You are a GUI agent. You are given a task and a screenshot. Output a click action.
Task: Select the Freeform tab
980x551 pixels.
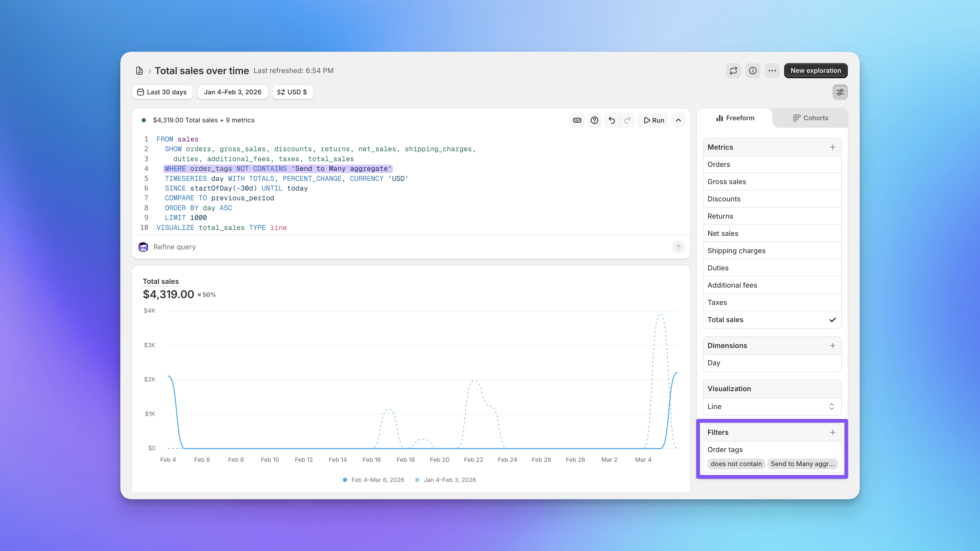pos(735,118)
